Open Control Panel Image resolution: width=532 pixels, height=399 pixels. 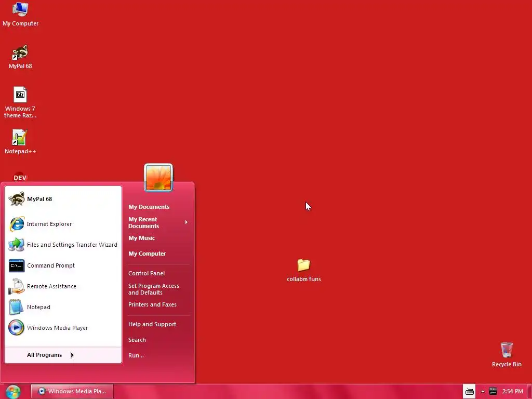point(146,273)
